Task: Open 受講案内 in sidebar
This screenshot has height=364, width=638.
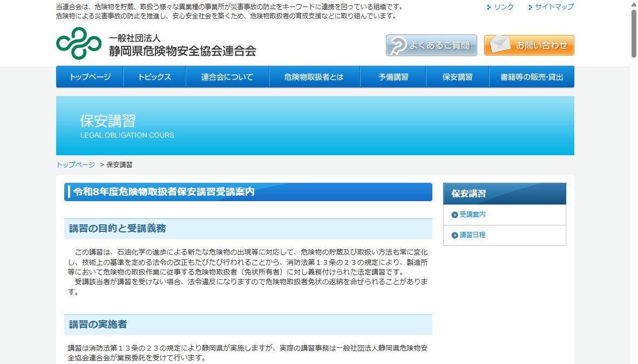Action: (472, 214)
